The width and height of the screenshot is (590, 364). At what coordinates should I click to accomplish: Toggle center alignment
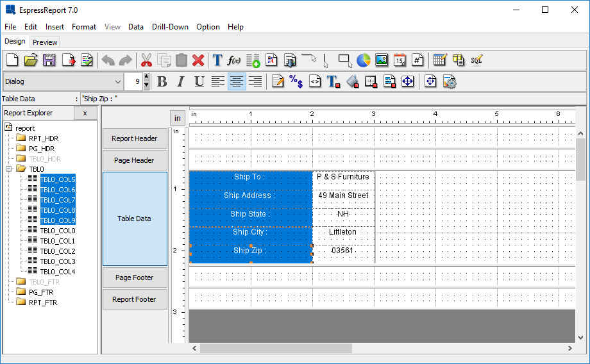coord(237,81)
